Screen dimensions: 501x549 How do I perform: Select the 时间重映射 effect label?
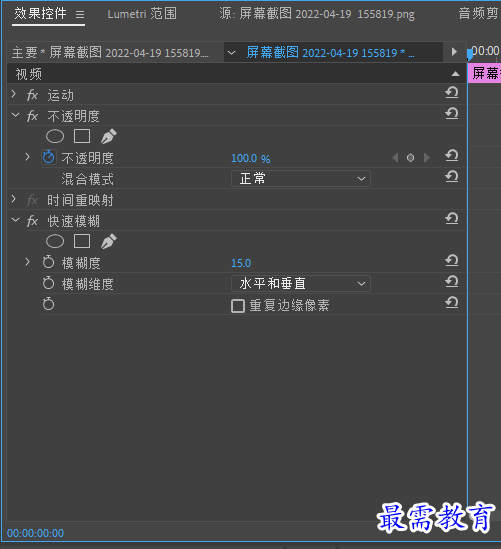80,200
